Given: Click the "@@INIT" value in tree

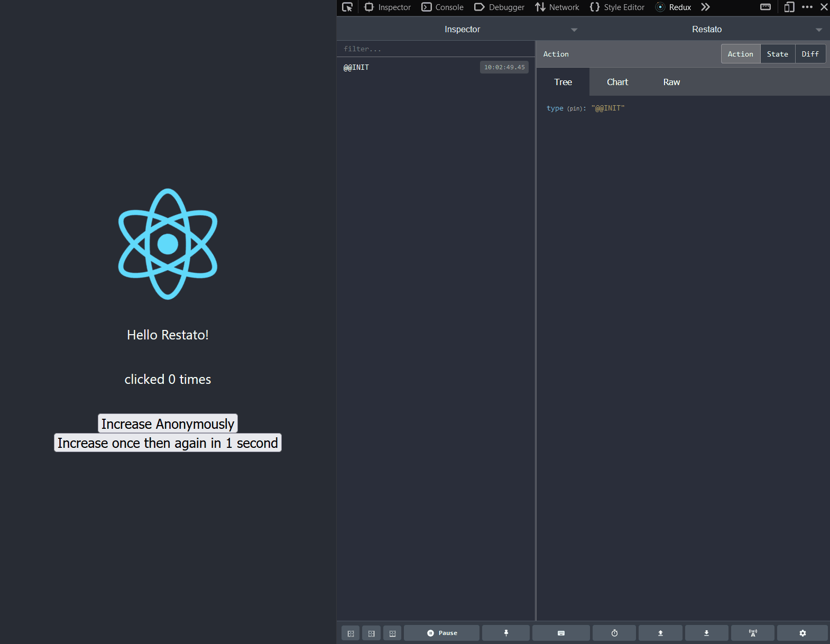Looking at the screenshot, I should (608, 108).
